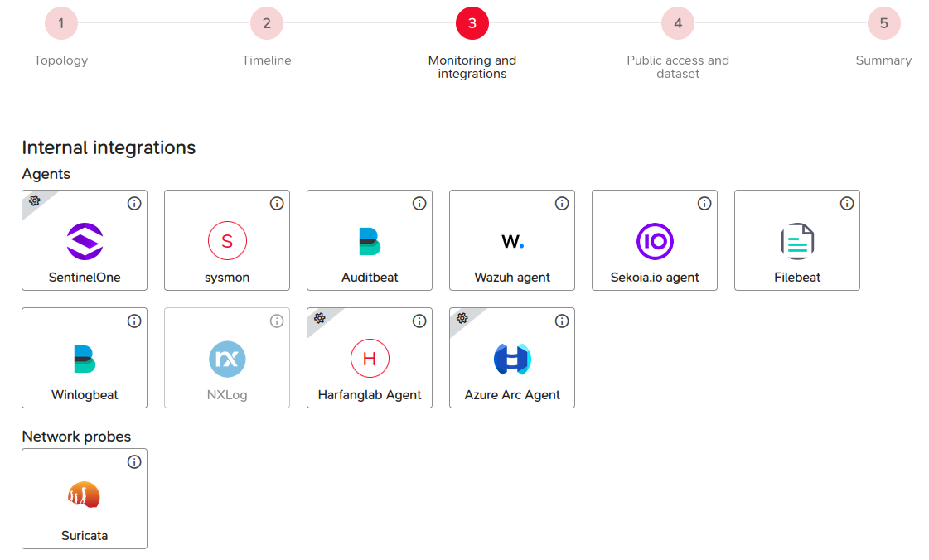
Task: Click the Suricata card label
Action: (85, 536)
